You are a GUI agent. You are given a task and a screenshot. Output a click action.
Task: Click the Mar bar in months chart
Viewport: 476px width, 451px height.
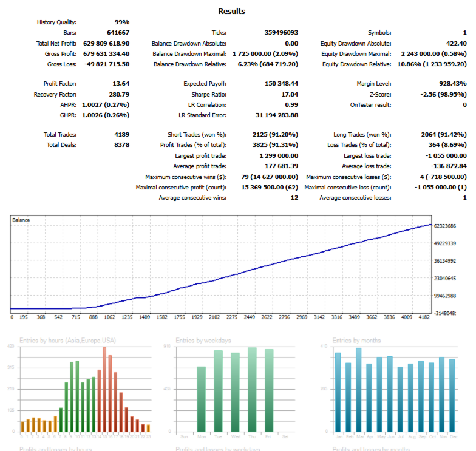pos(358,390)
